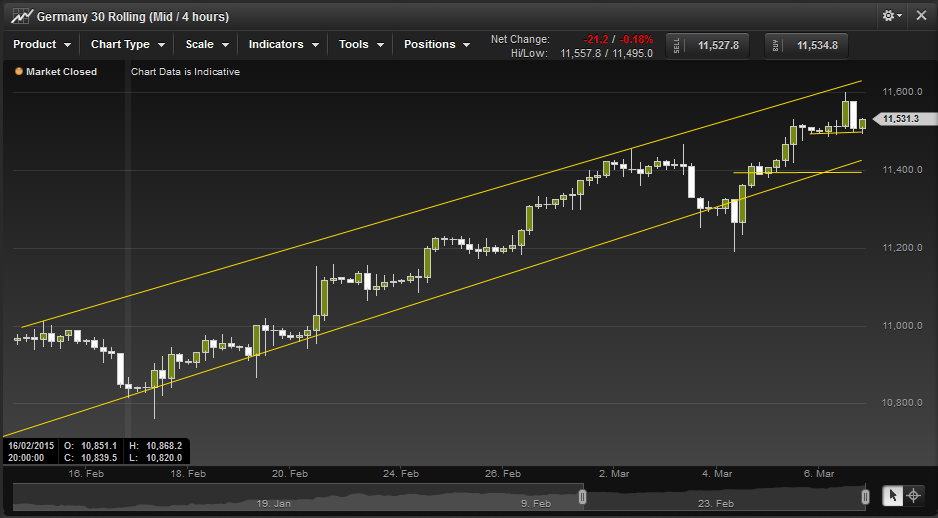This screenshot has height=518, width=938.
Task: Open the Scale menu
Action: pos(207,44)
